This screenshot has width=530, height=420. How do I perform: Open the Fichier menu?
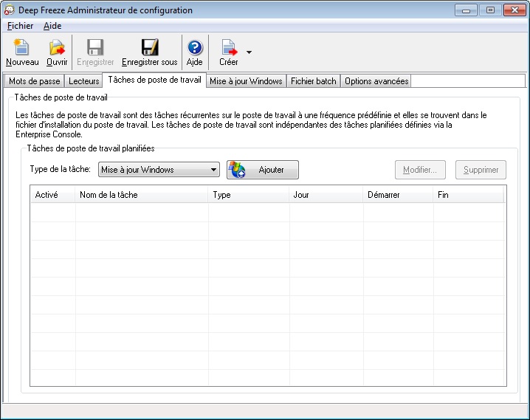pos(20,26)
